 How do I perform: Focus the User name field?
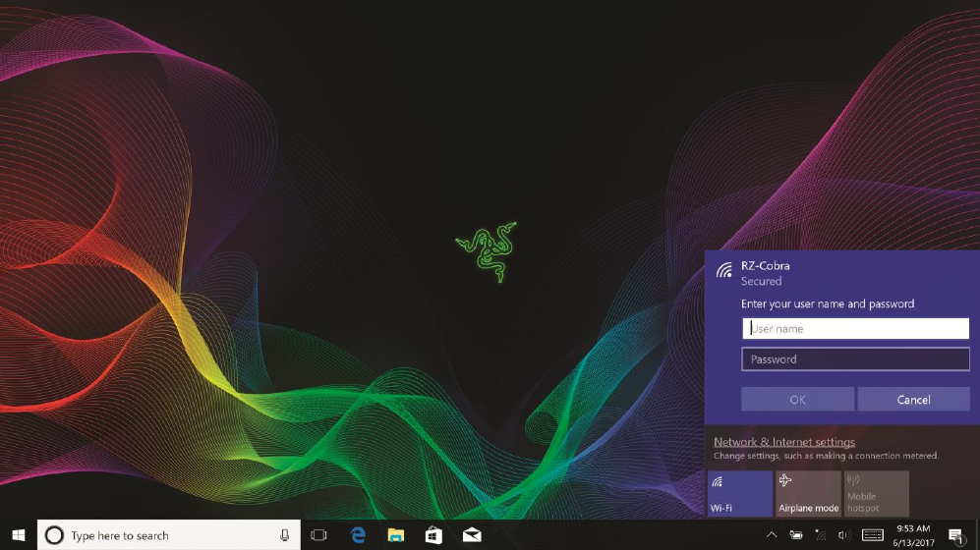(x=855, y=328)
